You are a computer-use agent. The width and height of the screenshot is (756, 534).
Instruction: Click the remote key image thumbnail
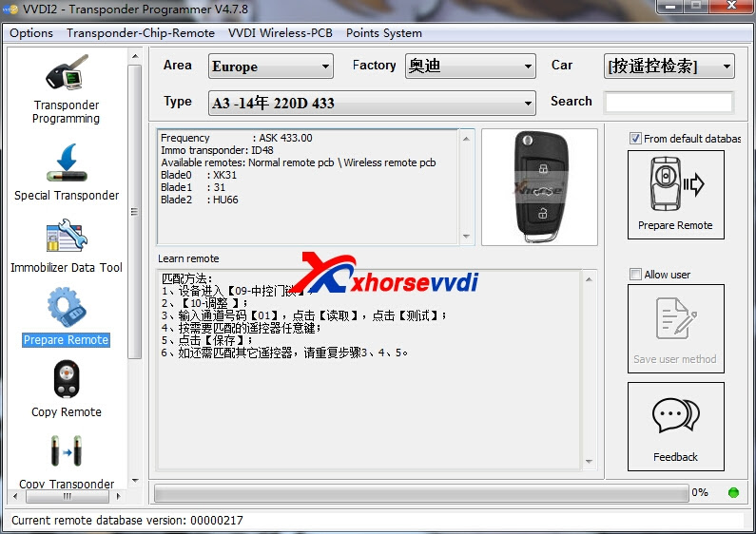point(539,187)
